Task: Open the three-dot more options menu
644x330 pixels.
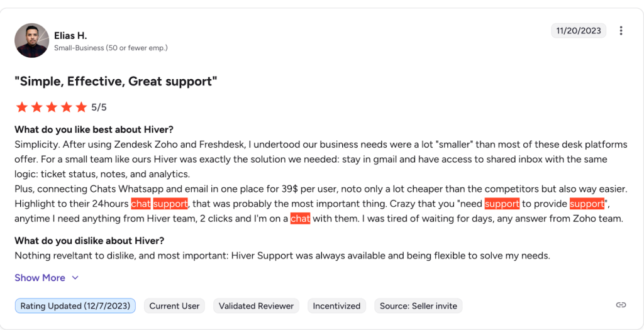Action: click(x=621, y=31)
